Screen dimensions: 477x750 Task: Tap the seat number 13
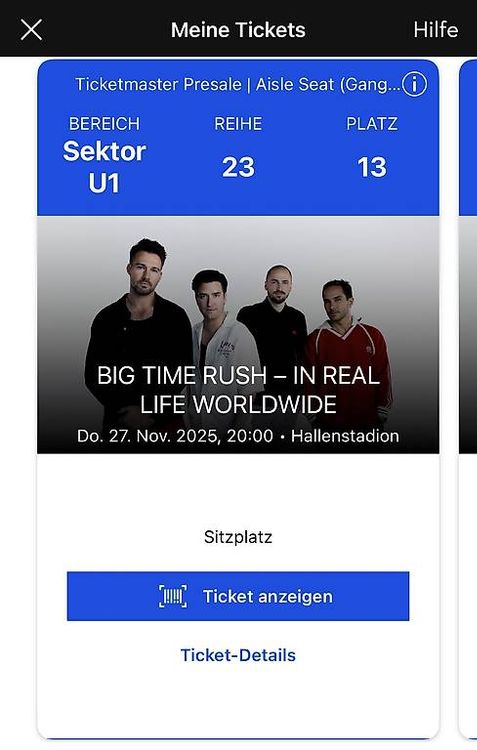372,167
